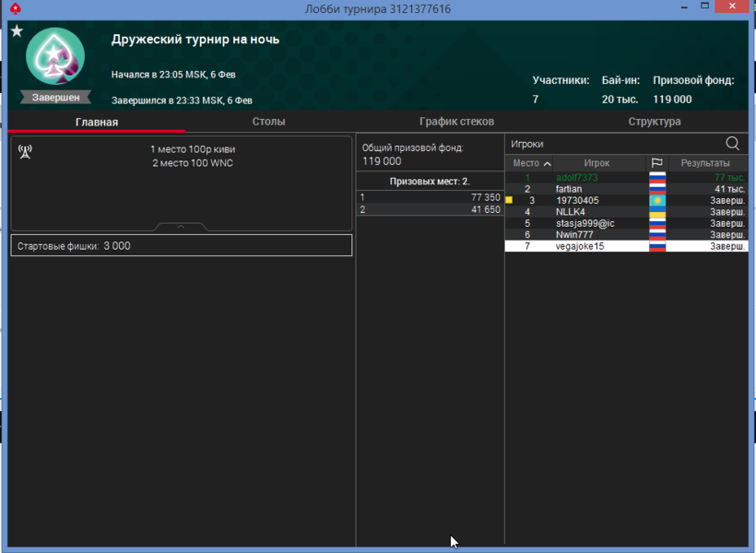756x553 pixels.
Task: Switch to the Столы tab
Action: pos(268,122)
